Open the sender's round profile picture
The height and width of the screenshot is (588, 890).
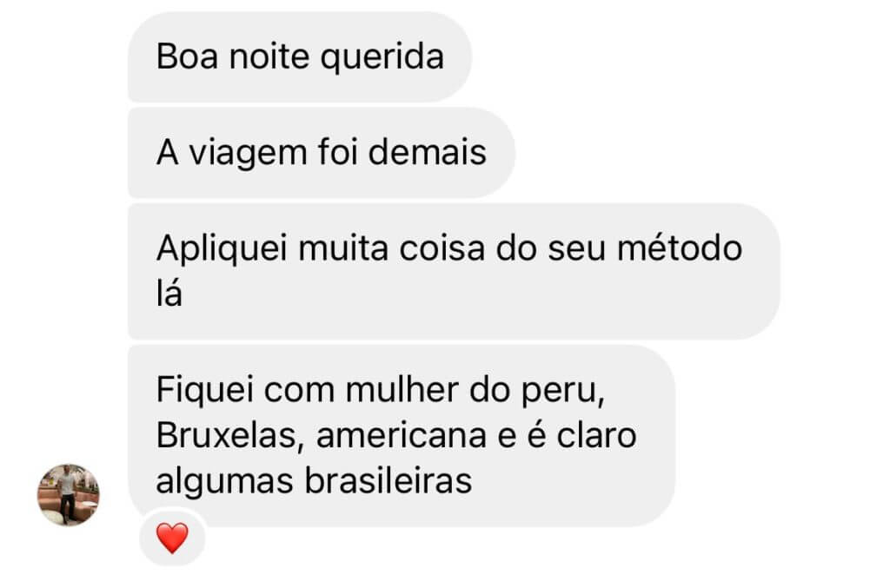click(68, 495)
